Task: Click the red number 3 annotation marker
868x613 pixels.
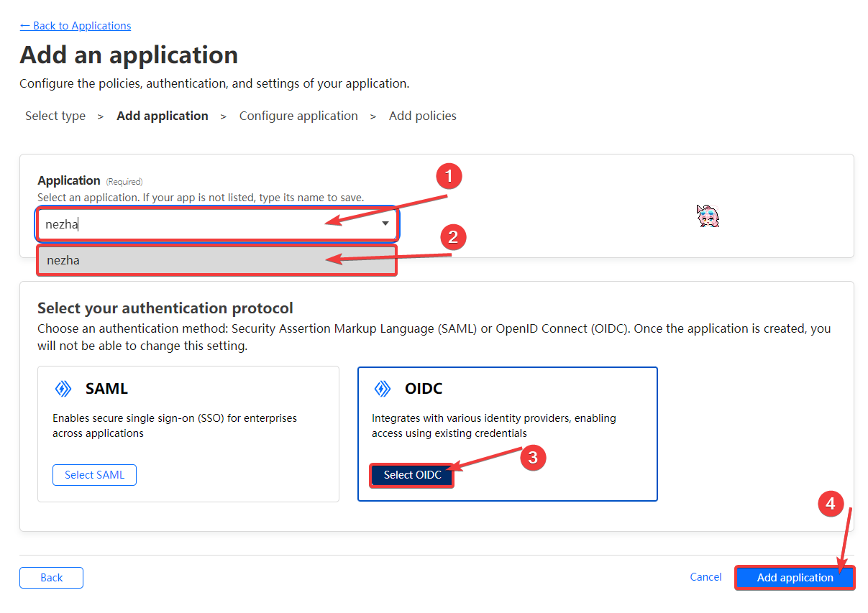Action: 533,458
